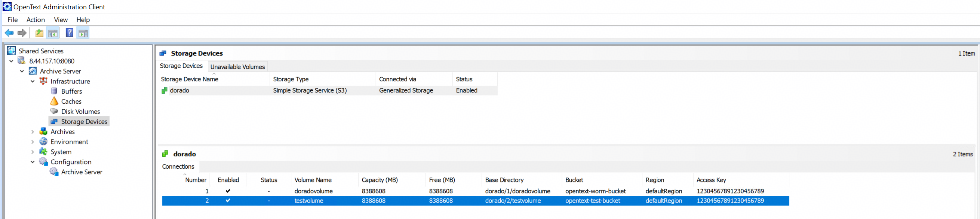Open the Help question mark icon
The height and width of the screenshot is (219, 980).
[69, 32]
